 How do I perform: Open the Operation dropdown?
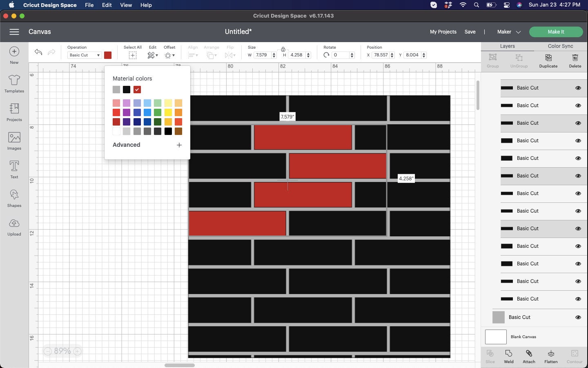(x=85, y=55)
